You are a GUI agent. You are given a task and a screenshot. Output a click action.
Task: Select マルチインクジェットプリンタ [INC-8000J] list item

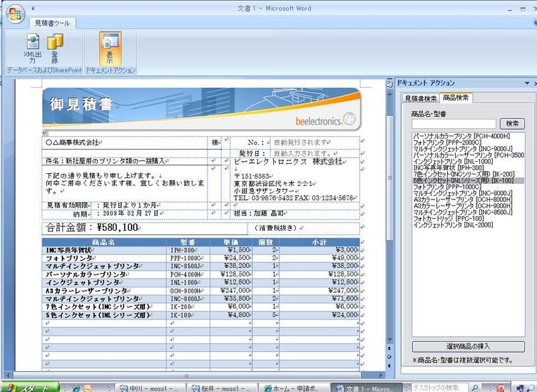click(462, 193)
